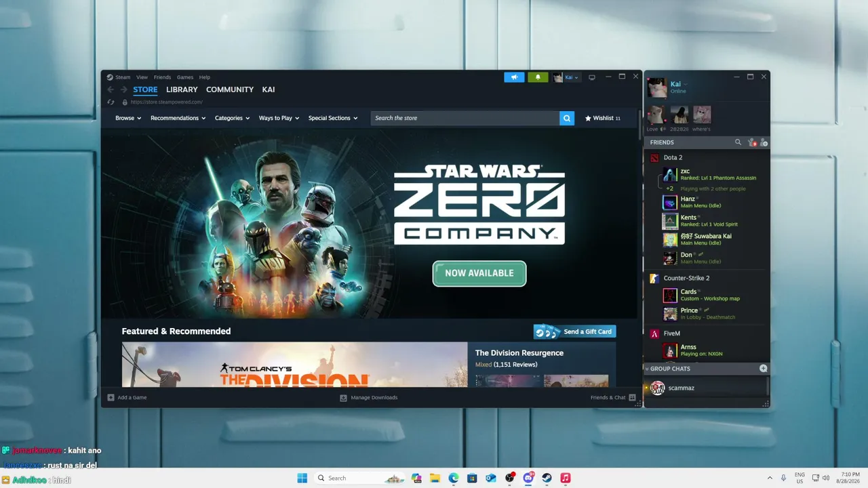Open the Wishlist link

pyautogui.click(x=603, y=118)
